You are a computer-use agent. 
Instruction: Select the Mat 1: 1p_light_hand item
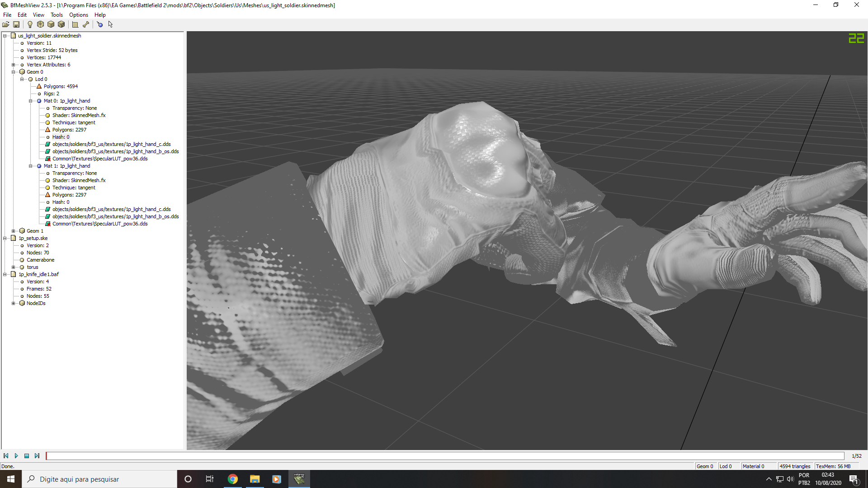[67, 166]
